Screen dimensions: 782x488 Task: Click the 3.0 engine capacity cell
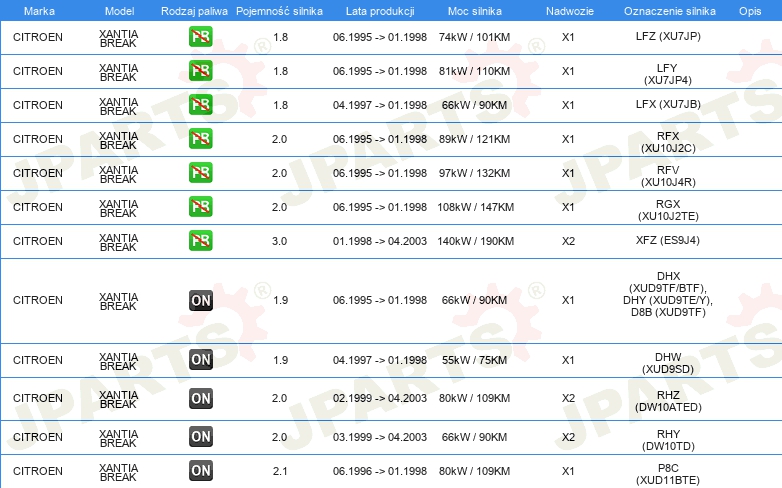point(279,241)
